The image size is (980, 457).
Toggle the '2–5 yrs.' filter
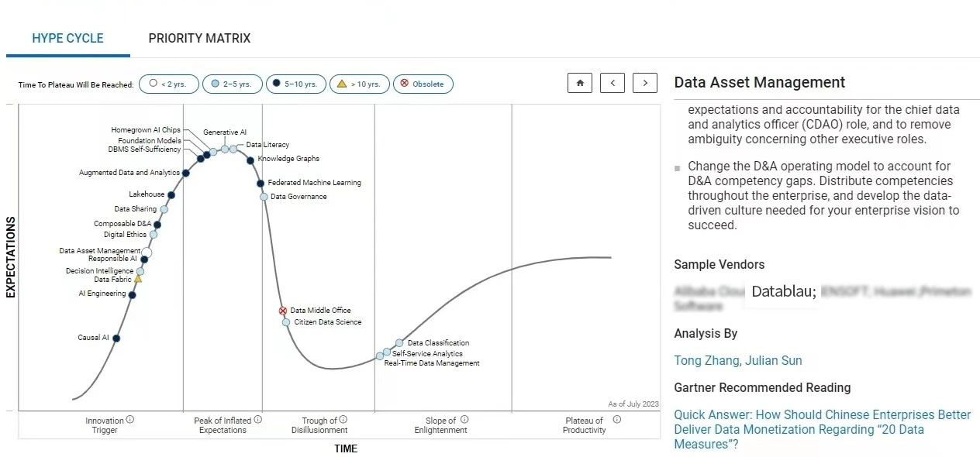click(x=232, y=84)
